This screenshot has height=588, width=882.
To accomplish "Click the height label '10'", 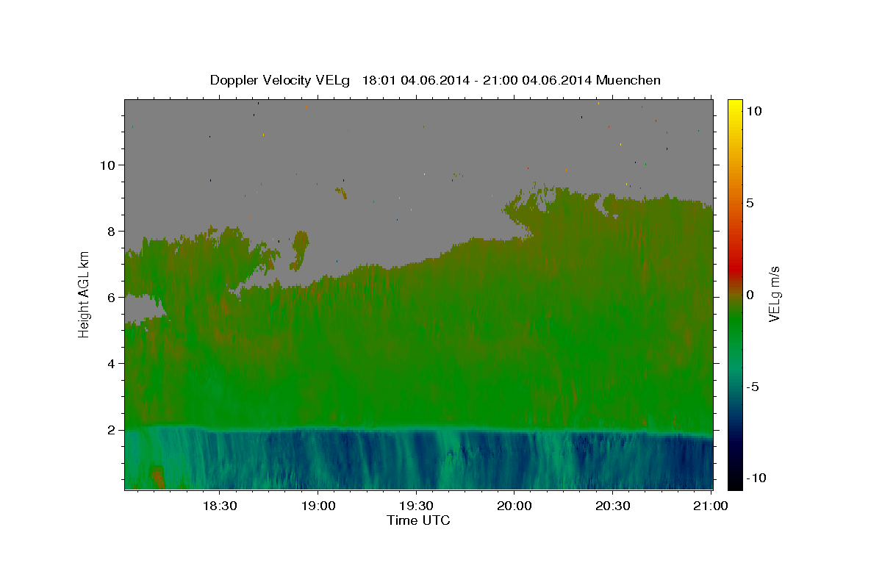I will pyautogui.click(x=107, y=165).
